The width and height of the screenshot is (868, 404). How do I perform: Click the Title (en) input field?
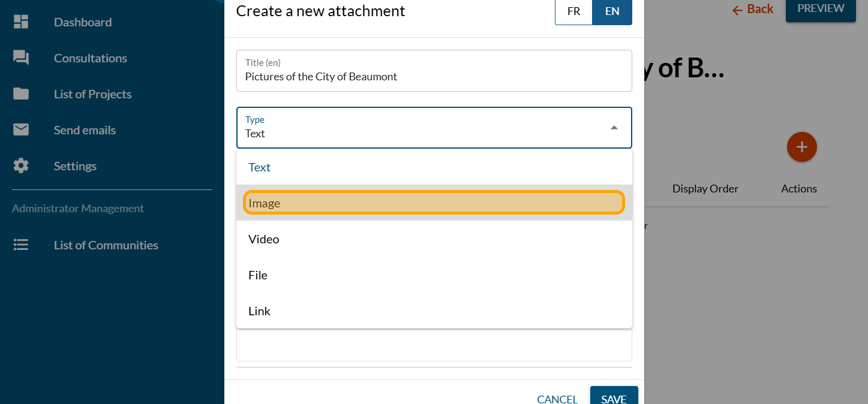pos(434,77)
